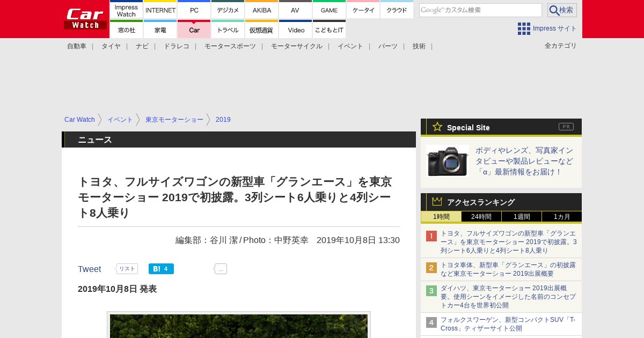Go to the INTERNET Watch tab
The height and width of the screenshot is (338, 644).
[x=160, y=10]
